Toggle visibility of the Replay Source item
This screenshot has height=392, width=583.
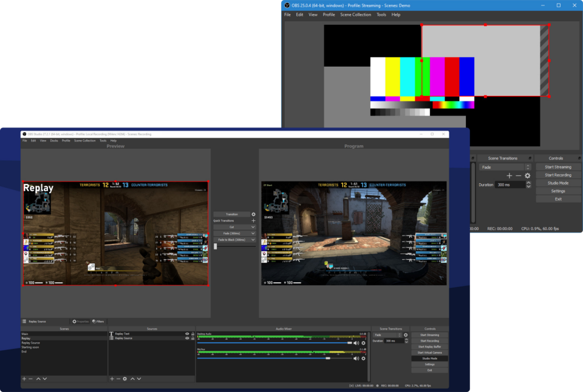[x=187, y=338]
